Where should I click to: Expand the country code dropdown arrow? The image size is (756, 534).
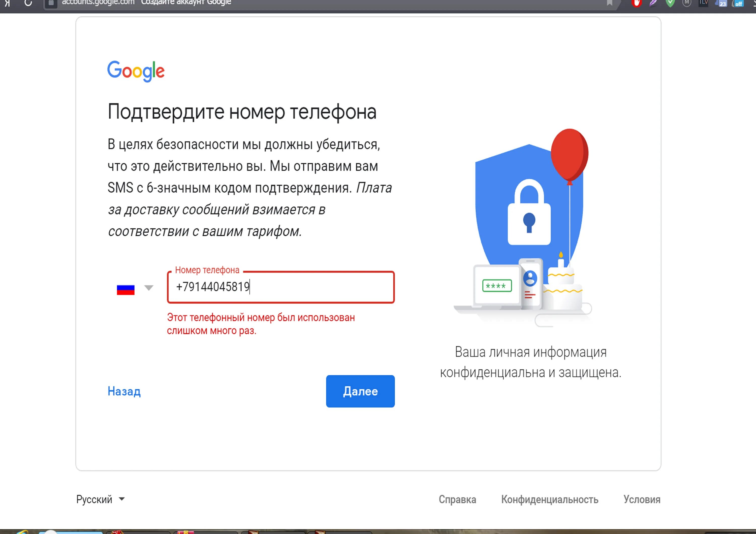click(x=149, y=288)
